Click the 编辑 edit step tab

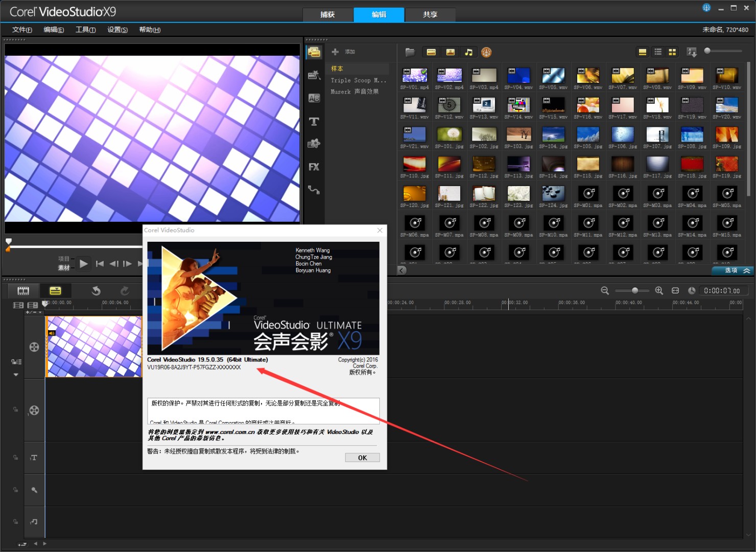379,15
